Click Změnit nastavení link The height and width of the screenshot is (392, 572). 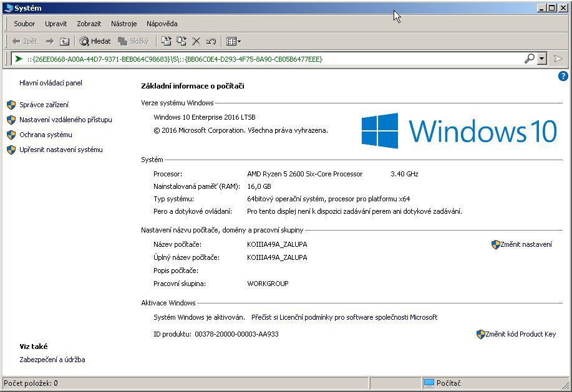point(526,244)
